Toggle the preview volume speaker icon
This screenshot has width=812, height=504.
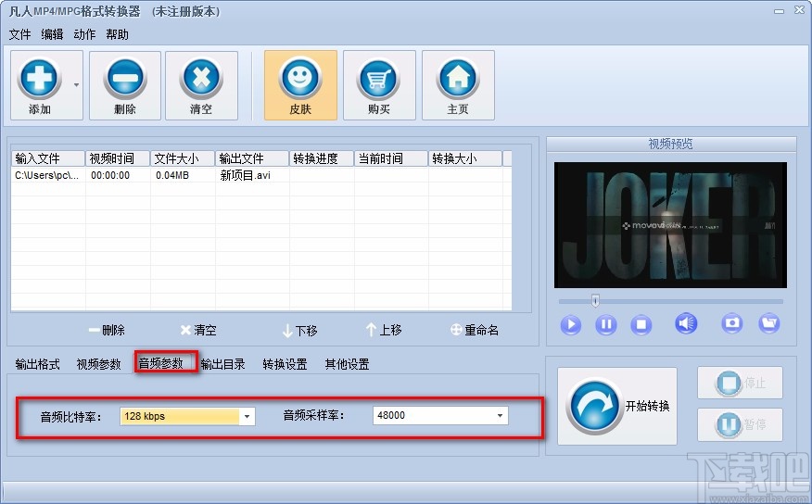(686, 324)
